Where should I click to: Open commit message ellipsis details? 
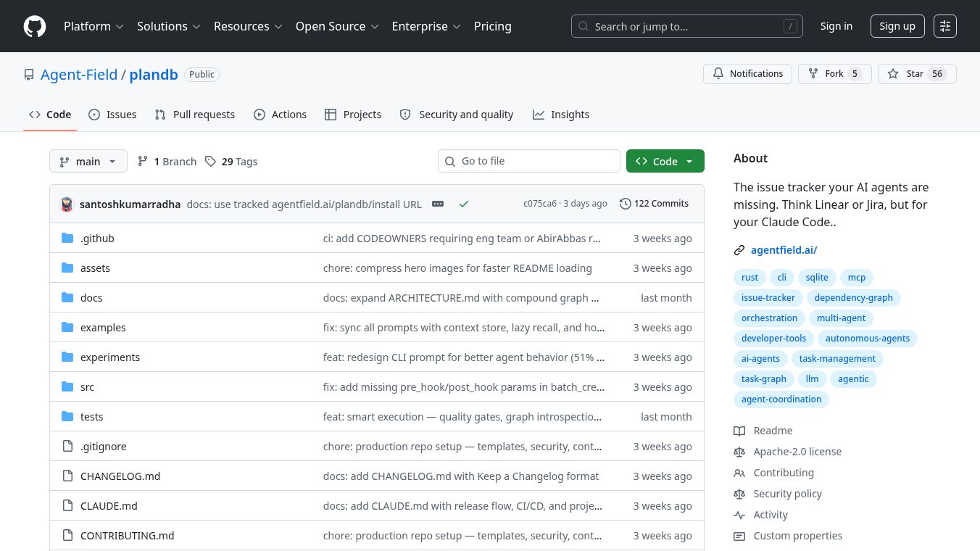pos(438,204)
